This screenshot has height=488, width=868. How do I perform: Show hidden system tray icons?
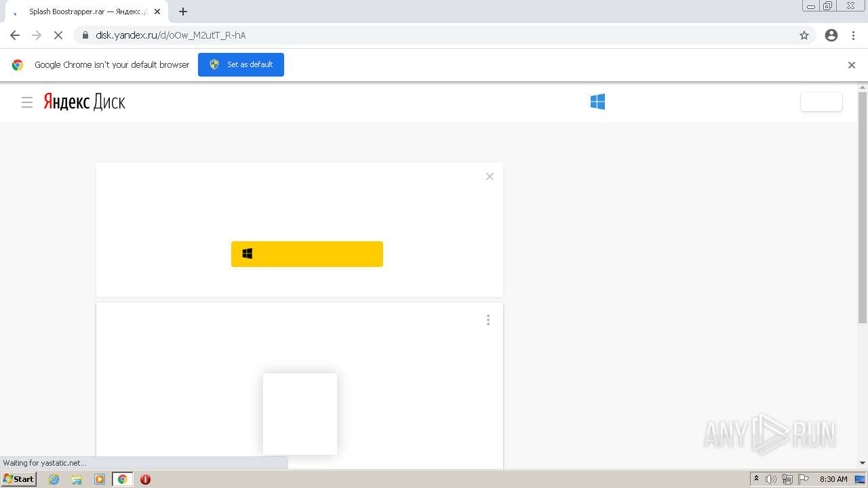756,479
